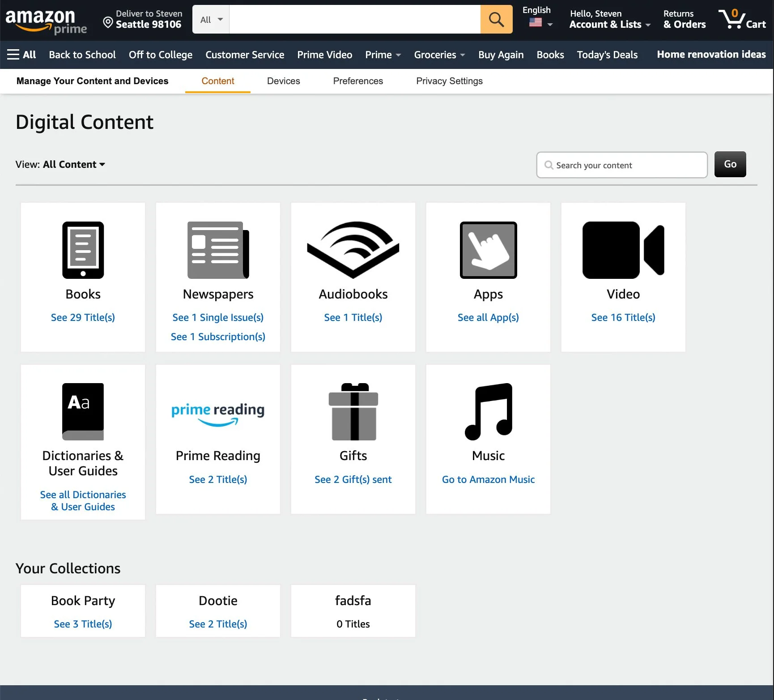Click Manage Your Content and Devices heading

[93, 81]
